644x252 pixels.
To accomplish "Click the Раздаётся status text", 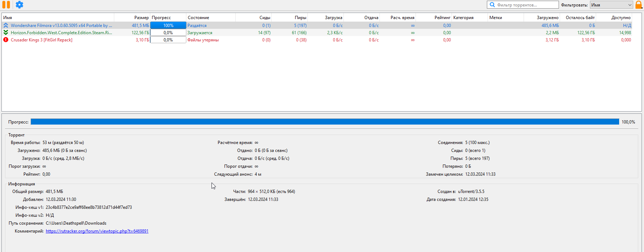I will (x=197, y=26).
